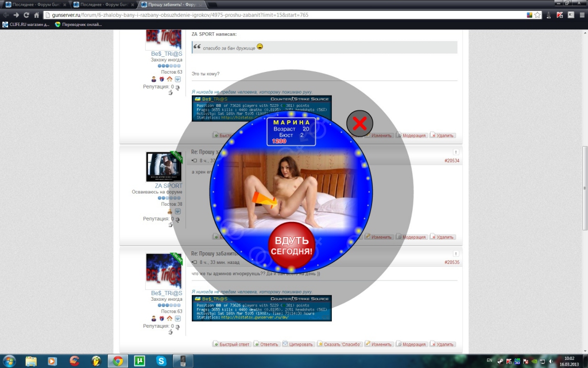Viewport: 588px width, 368px height.
Task: Open the Windows Start menu
Action: pyautogui.click(x=10, y=361)
